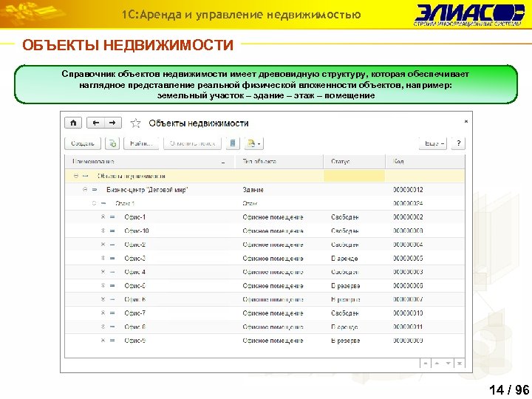Close the Объекты недвижимости form
This screenshot has height=399, width=532.
[466, 121]
